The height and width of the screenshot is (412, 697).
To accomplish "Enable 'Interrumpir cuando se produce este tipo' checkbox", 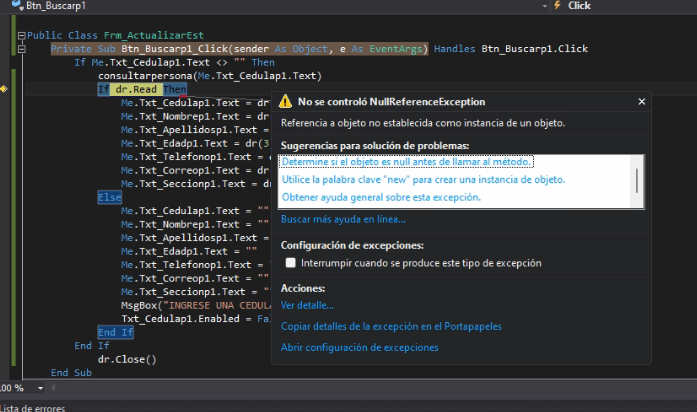I will pos(290,263).
